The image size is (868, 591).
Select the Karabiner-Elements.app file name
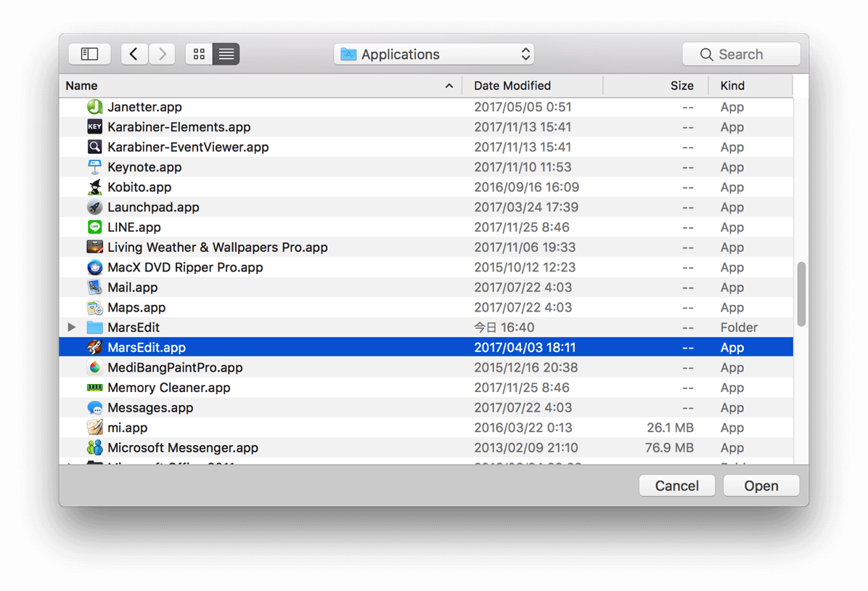click(x=179, y=127)
